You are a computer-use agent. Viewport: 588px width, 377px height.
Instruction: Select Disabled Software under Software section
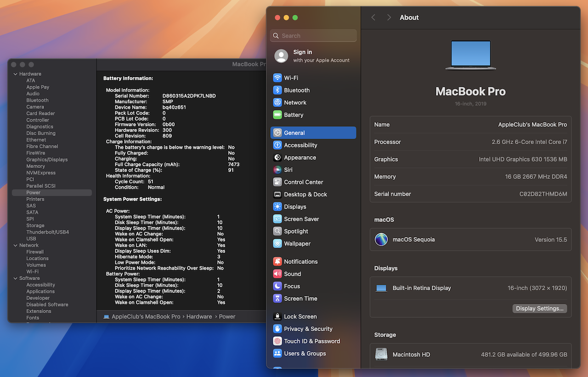47,305
